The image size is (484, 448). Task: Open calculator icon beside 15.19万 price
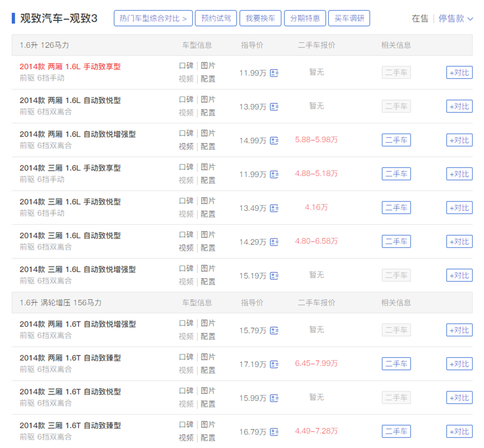(x=274, y=276)
